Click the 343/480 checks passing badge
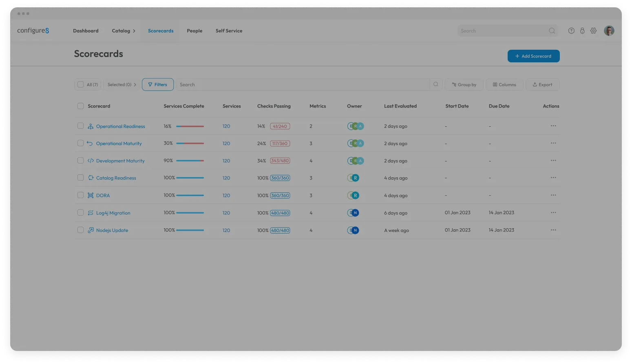This screenshot has width=632, height=364. [280, 161]
